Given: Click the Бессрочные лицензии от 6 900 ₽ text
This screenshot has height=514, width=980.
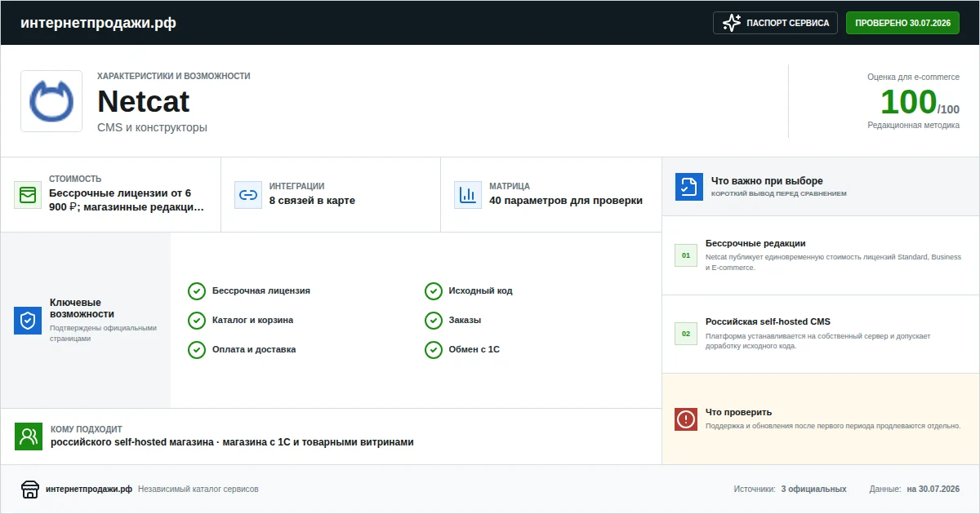Looking at the screenshot, I should pos(127,200).
